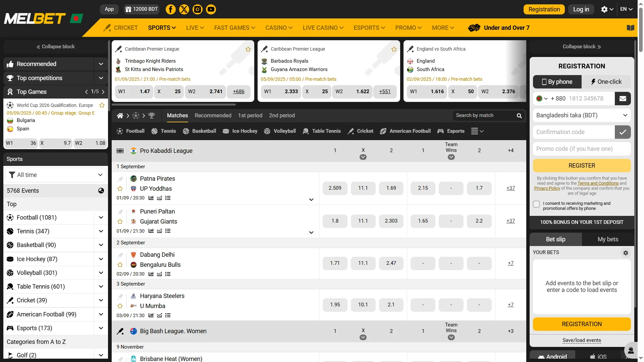The width and height of the screenshot is (644, 362).
Task: Open the EN language dropdown
Action: click(626, 9)
